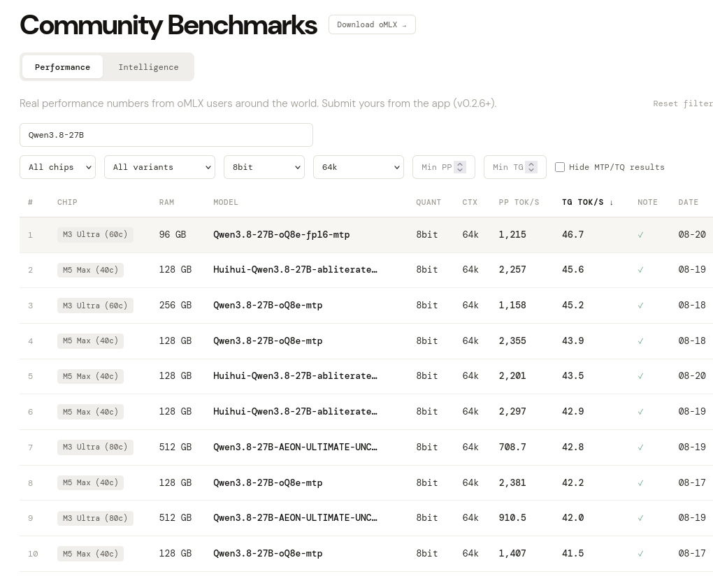Click M3 Ultra (60c) chip badge in row 1
The image size is (713, 588).
(95, 235)
